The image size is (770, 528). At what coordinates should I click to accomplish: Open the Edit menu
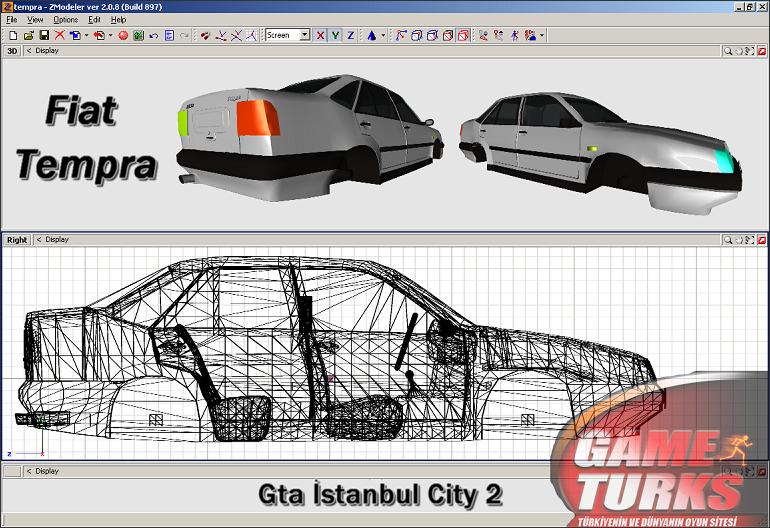click(94, 20)
